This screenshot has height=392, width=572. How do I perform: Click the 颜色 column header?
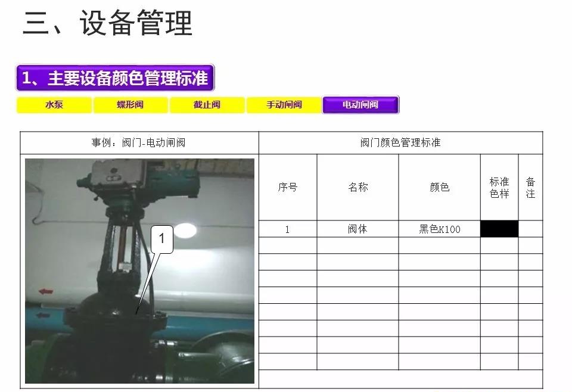pos(440,188)
